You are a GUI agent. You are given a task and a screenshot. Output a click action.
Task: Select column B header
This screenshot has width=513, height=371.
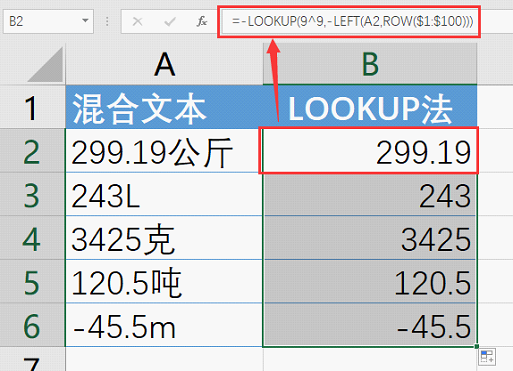click(x=370, y=64)
